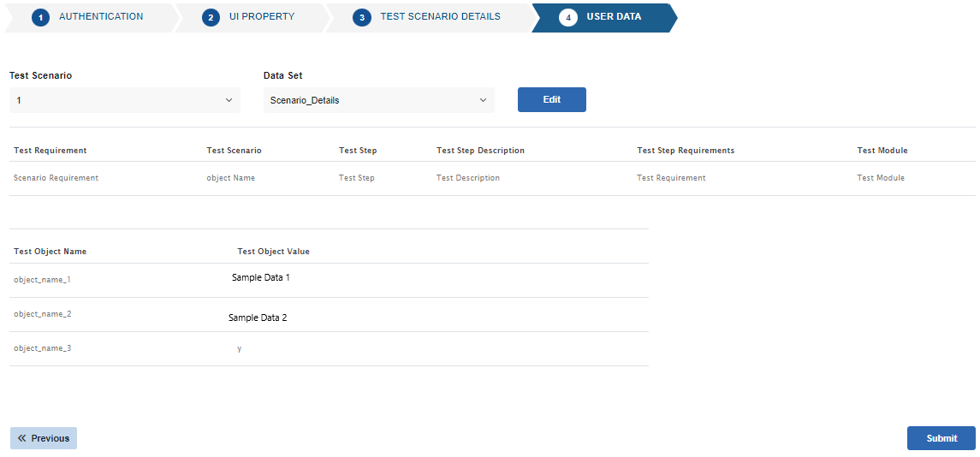The height and width of the screenshot is (457, 980).
Task: Switch to the UI Property step tab
Action: tap(261, 17)
